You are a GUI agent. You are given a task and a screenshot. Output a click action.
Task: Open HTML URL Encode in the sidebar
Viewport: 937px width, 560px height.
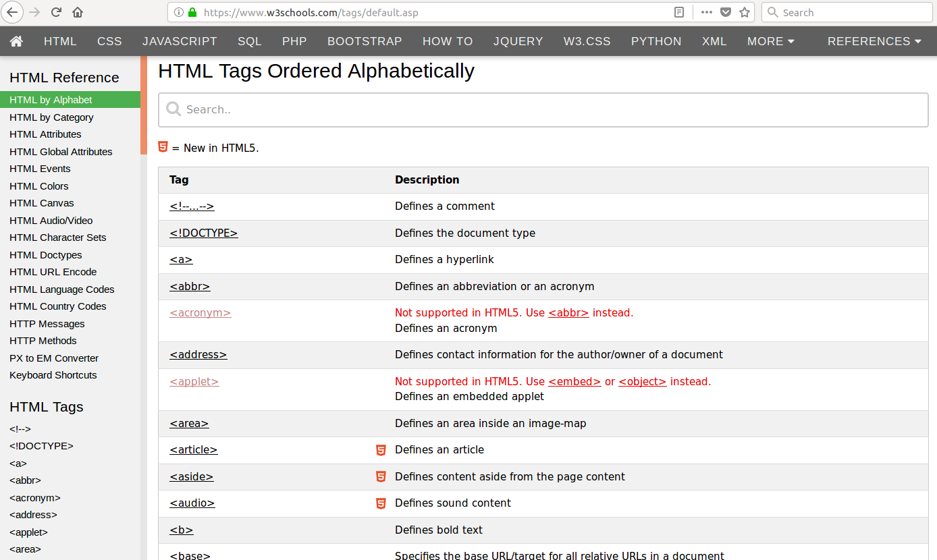53,272
